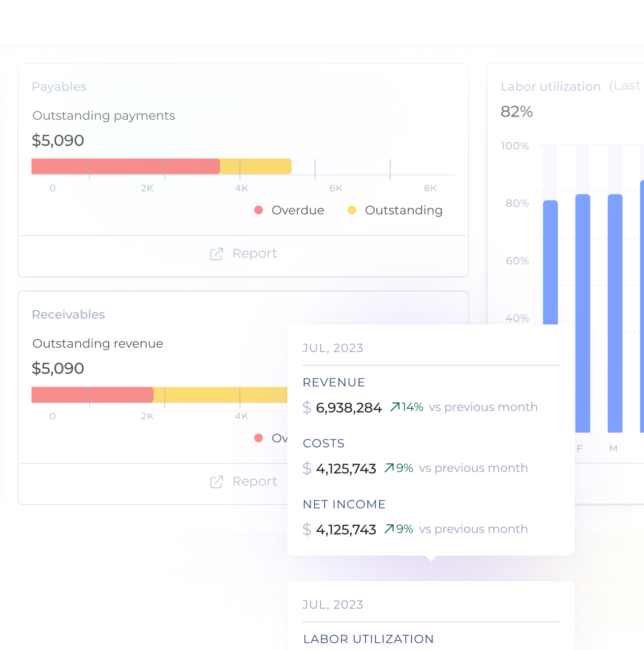The width and height of the screenshot is (644, 650).
Task: Click the 6,938,284 revenue value
Action: point(349,408)
